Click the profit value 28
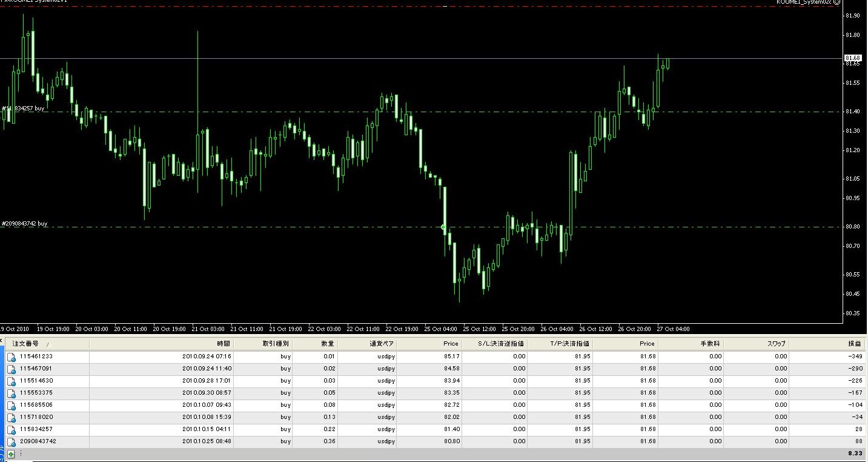 858,429
